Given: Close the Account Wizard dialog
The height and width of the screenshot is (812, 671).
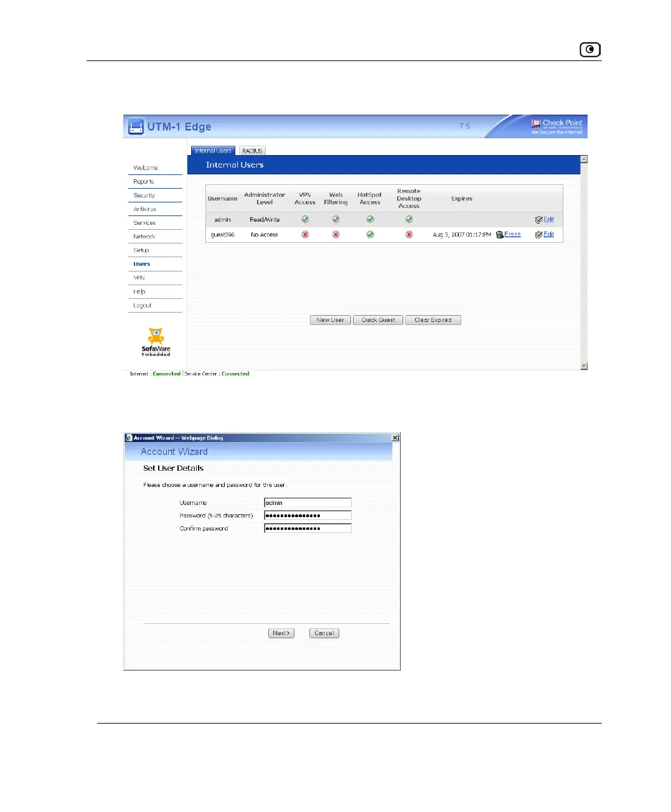Looking at the screenshot, I should click(x=395, y=438).
